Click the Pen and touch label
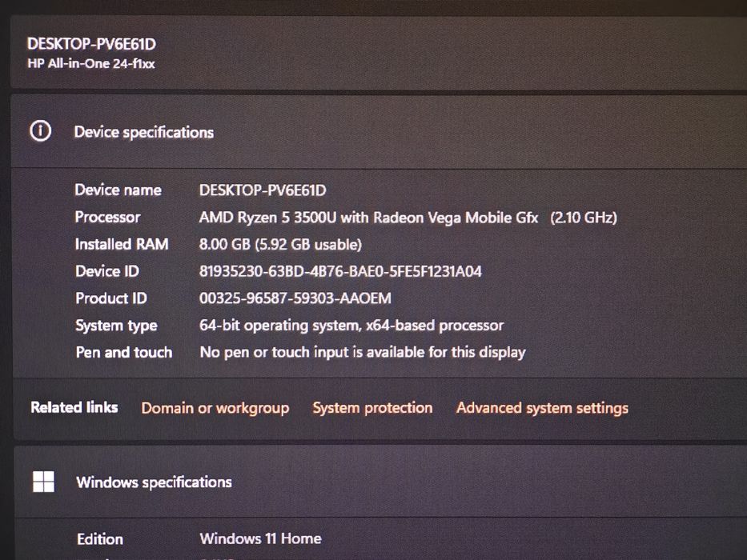 124,352
